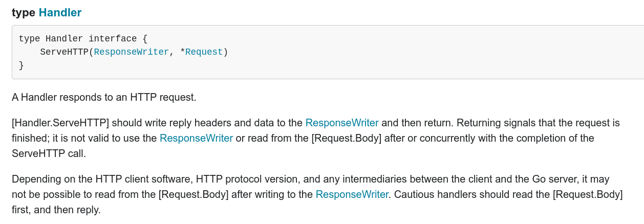Click the asterisk before Request in code
Viewport: 644px width, 224px height.
(183, 52)
